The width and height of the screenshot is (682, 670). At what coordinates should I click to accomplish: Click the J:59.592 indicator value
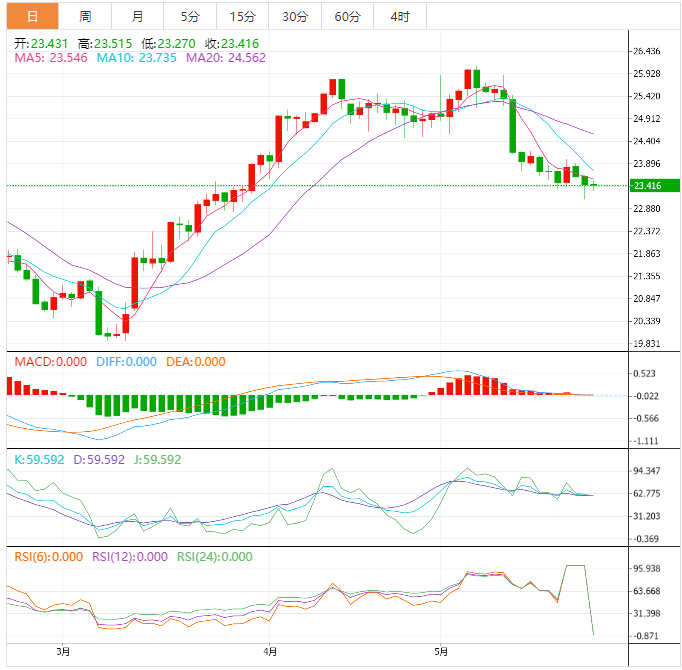click(157, 459)
